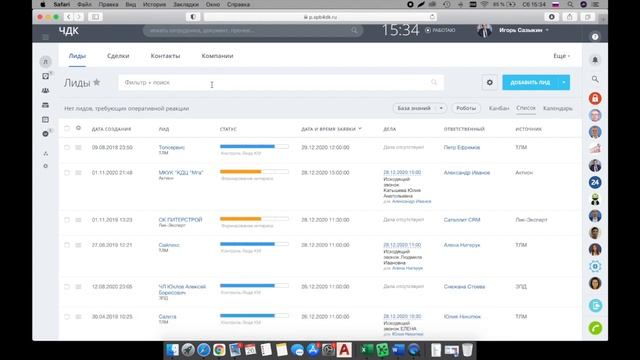Expand the Добавить лид dropdown arrow
This screenshot has height=360, width=640.
tap(564, 82)
